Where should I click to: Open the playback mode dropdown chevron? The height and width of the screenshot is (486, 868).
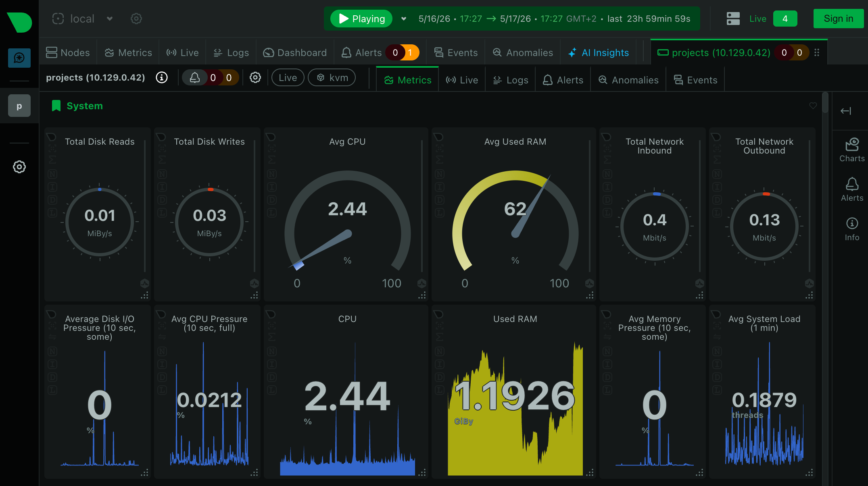tap(404, 19)
